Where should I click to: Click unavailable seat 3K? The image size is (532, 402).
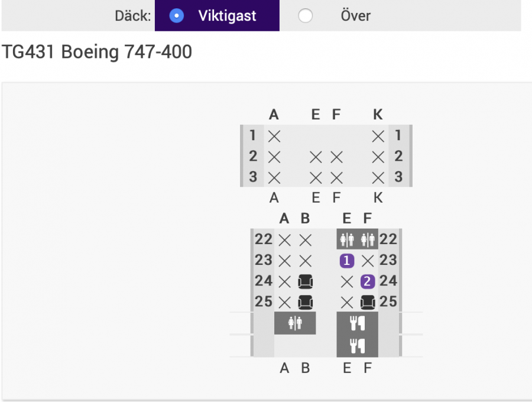coord(378,177)
